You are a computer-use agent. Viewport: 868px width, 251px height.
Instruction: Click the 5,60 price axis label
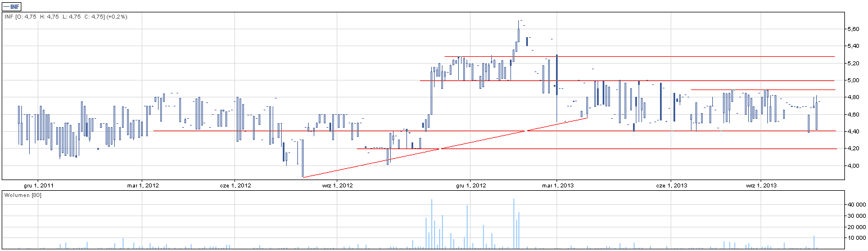pyautogui.click(x=853, y=29)
